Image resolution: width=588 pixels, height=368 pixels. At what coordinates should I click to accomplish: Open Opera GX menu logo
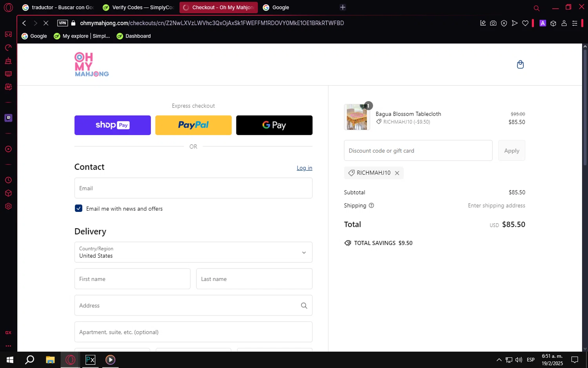point(8,7)
